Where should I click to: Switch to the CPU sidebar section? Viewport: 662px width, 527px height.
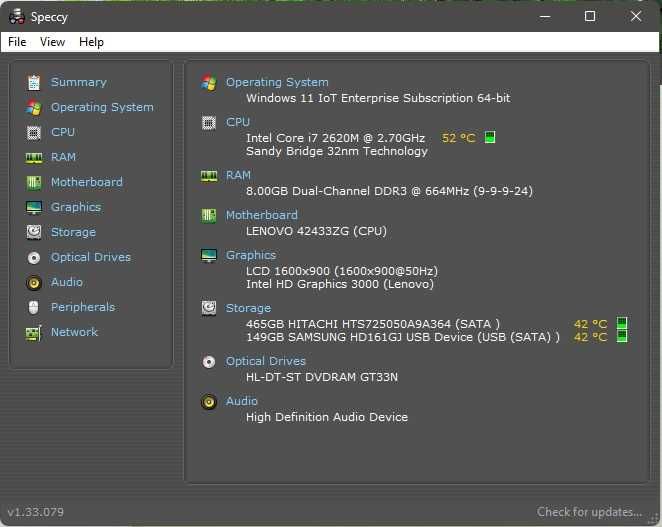pyautogui.click(x=63, y=132)
